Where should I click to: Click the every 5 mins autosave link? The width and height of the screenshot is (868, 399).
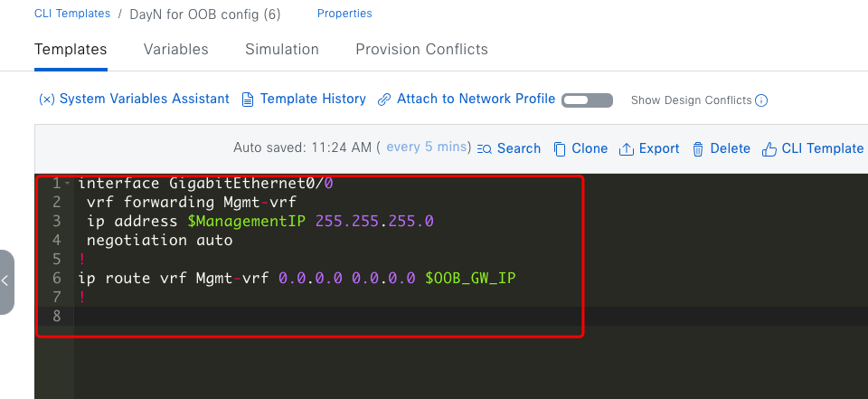coord(426,147)
